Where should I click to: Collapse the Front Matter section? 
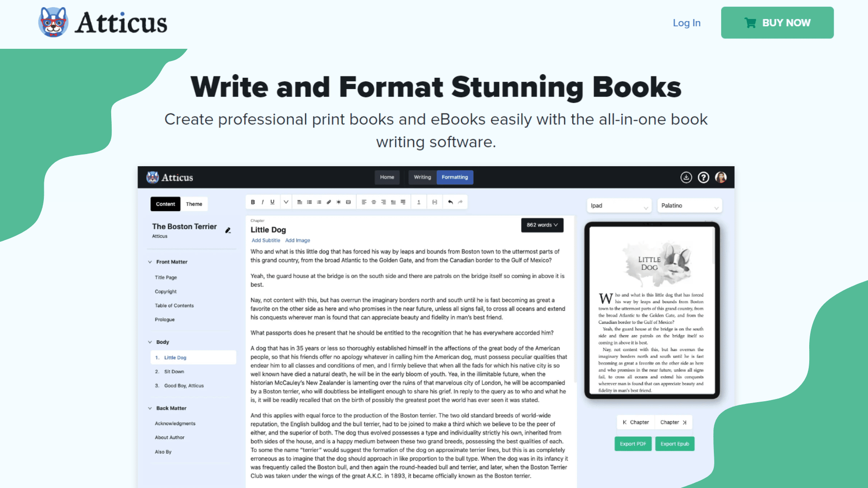coord(150,262)
